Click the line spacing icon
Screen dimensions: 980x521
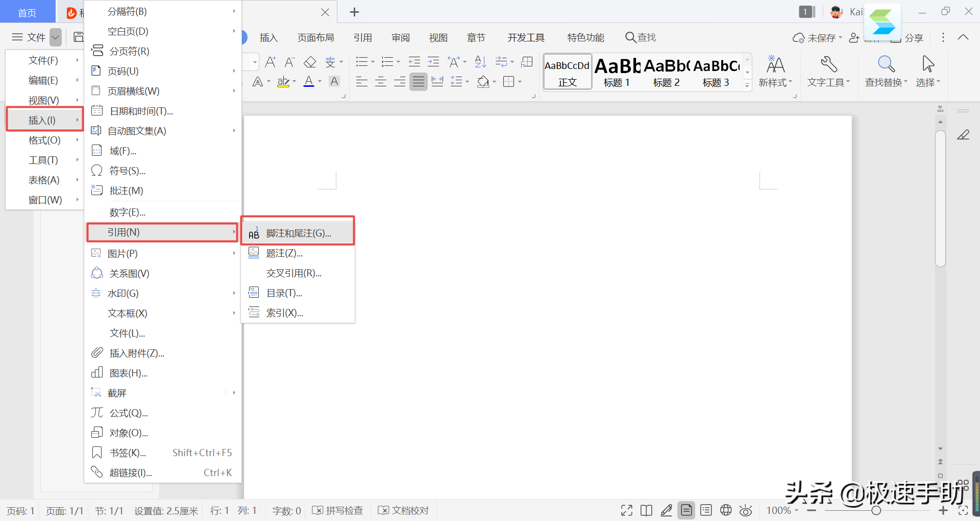456,82
